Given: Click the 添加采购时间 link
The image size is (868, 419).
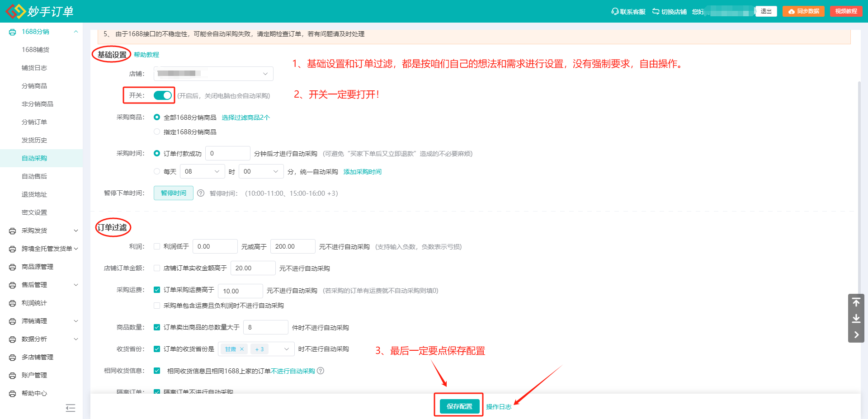Looking at the screenshot, I should pyautogui.click(x=363, y=172).
